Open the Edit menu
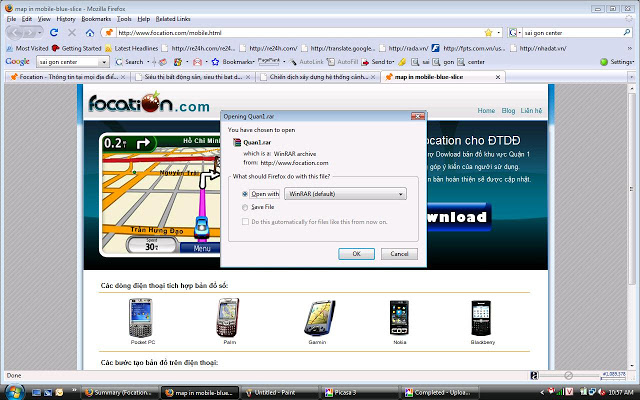 27,19
